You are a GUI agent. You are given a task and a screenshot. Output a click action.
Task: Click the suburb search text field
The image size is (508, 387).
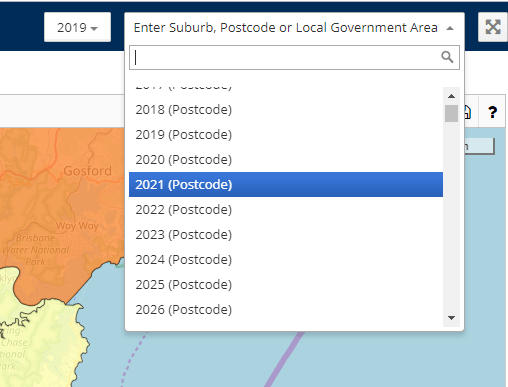click(x=294, y=58)
